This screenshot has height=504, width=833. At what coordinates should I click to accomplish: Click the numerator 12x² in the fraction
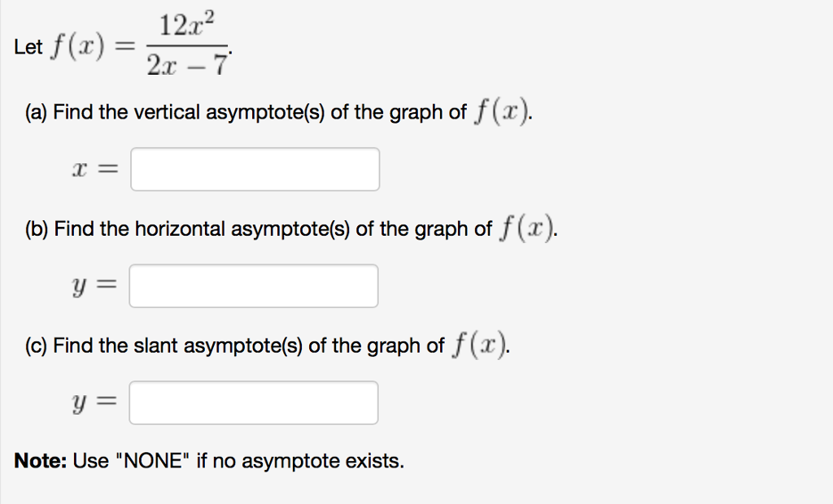tap(189, 22)
